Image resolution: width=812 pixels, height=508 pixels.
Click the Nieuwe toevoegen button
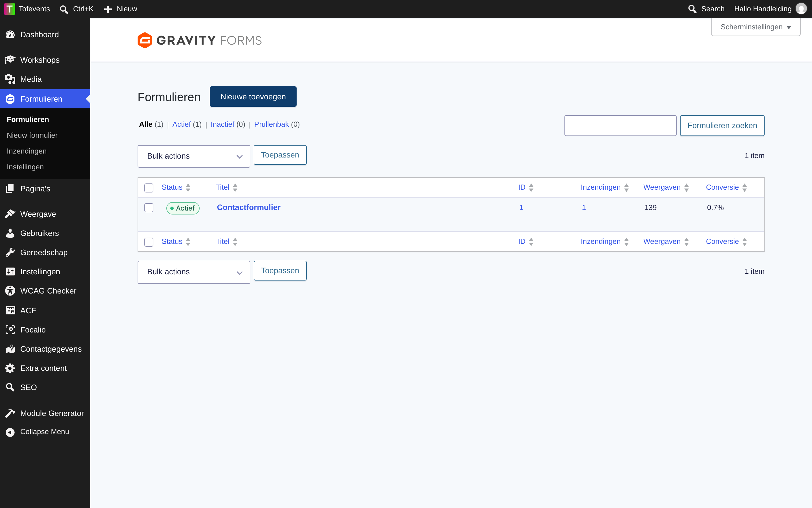coord(253,97)
